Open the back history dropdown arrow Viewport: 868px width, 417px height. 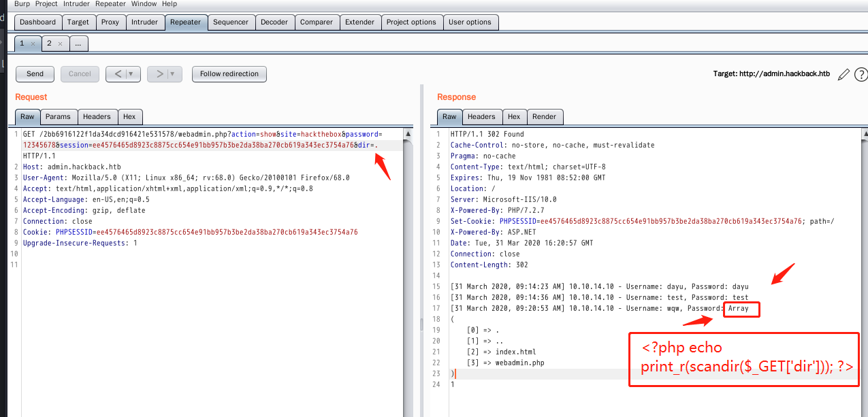131,73
